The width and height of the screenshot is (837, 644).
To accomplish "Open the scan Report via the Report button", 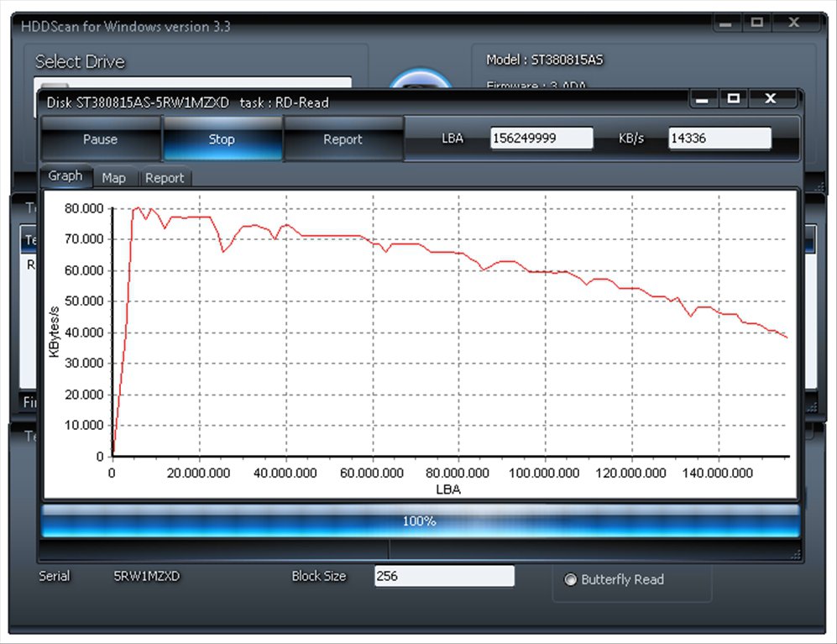I will pos(344,139).
